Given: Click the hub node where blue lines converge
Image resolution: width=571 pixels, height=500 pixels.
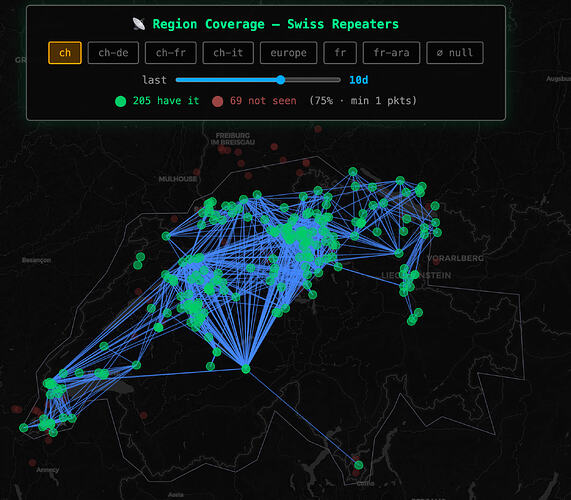Looking at the screenshot, I should (x=246, y=369).
